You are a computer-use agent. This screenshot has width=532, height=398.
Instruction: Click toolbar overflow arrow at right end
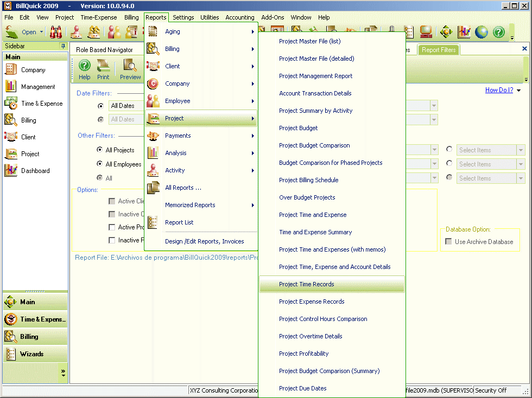pyautogui.click(x=512, y=37)
